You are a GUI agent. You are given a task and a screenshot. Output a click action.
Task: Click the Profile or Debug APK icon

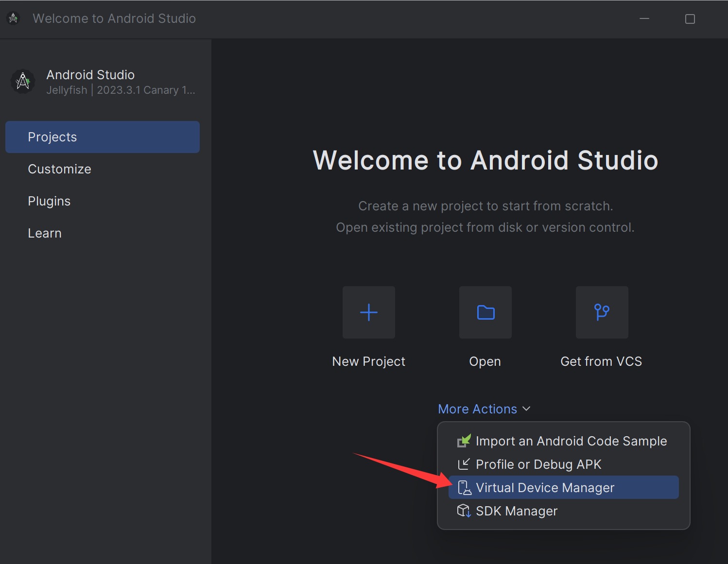click(x=464, y=464)
